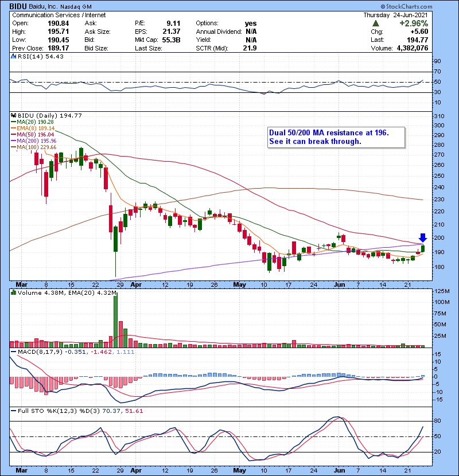Click the MACD histogram value 1.111
The width and height of the screenshot is (459, 476).
[x=126, y=352]
